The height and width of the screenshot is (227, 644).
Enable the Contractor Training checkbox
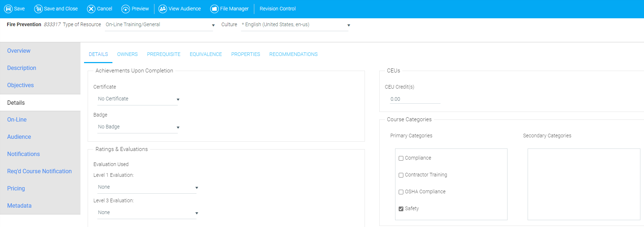click(x=401, y=175)
